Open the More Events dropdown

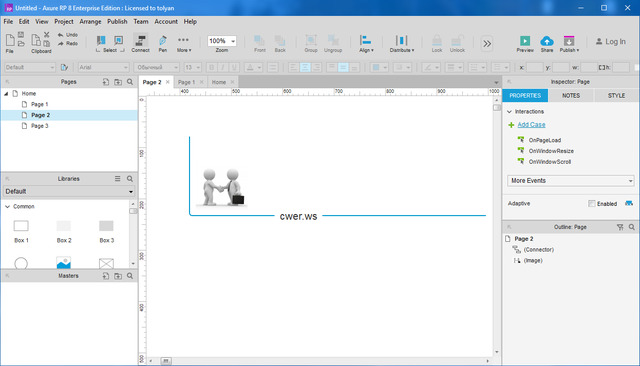tap(571, 180)
